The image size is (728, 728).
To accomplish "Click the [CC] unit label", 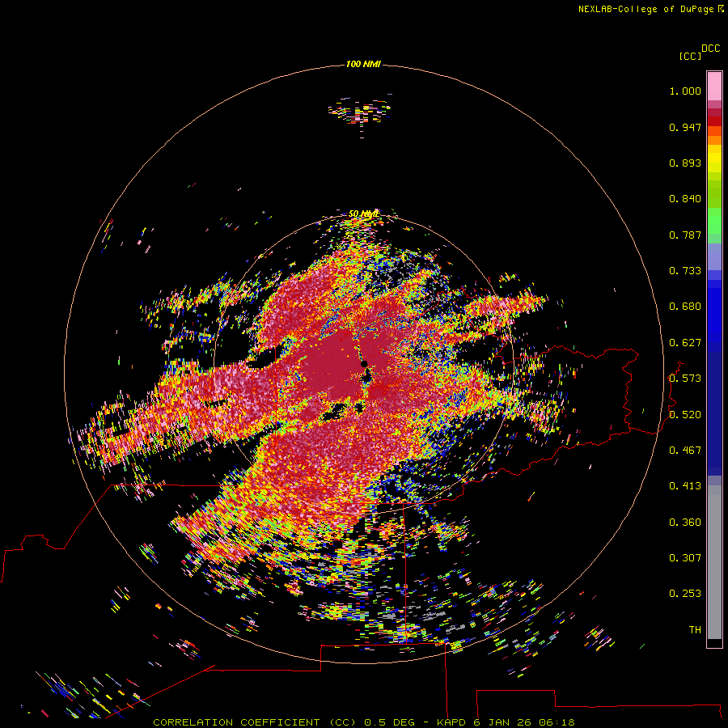I will click(x=691, y=56).
